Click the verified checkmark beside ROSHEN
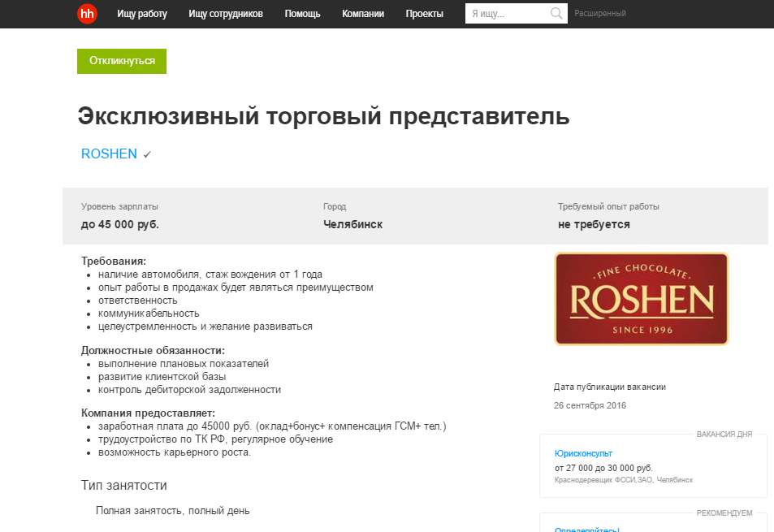This screenshot has height=532, width=774. pos(147,154)
